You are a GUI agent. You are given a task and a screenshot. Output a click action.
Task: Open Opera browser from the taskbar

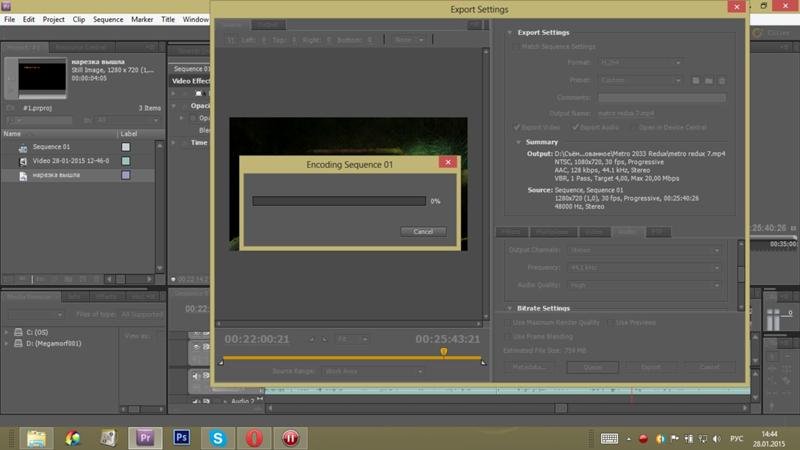click(x=254, y=438)
